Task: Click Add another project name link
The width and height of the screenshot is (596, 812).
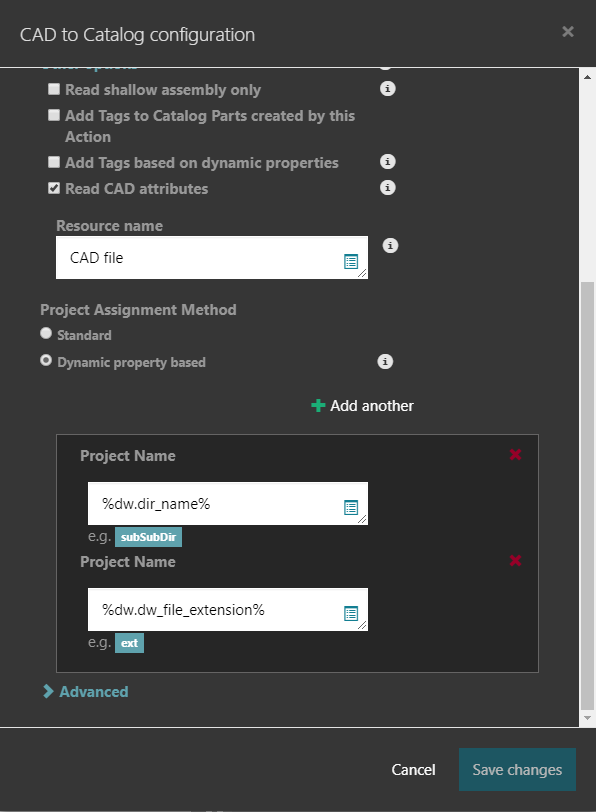Action: pyautogui.click(x=362, y=405)
